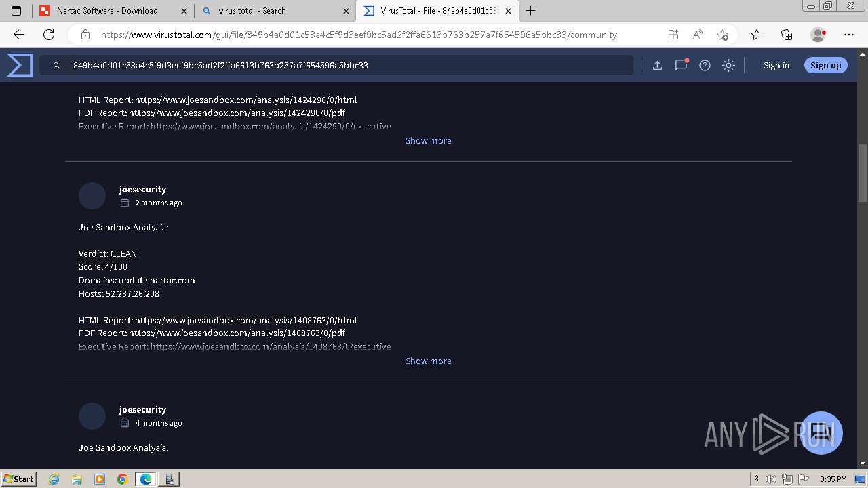Viewport: 868px width, 488px height.
Task: Open the Edge Settings and more menu
Action: point(849,35)
